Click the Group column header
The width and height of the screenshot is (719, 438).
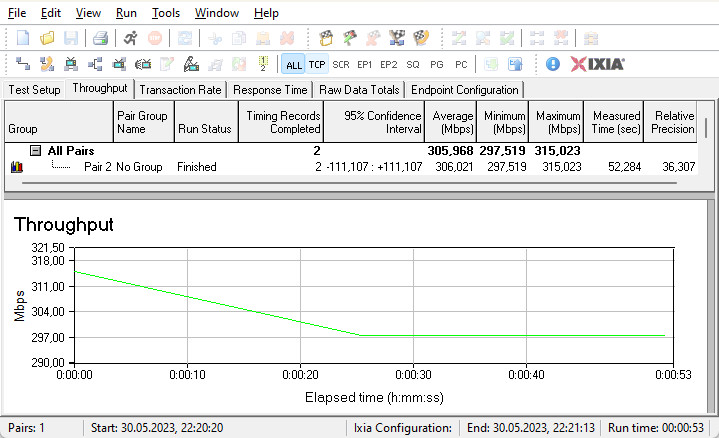(59, 122)
